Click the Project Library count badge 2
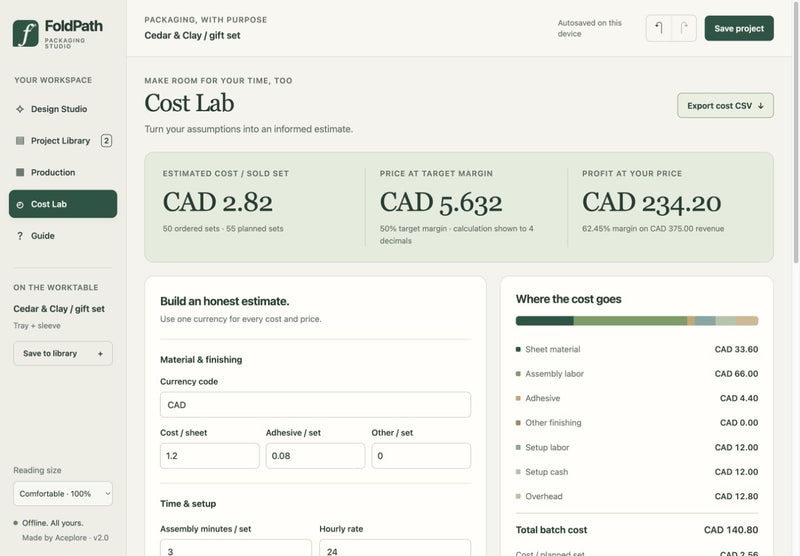The width and height of the screenshot is (800, 556). point(106,141)
